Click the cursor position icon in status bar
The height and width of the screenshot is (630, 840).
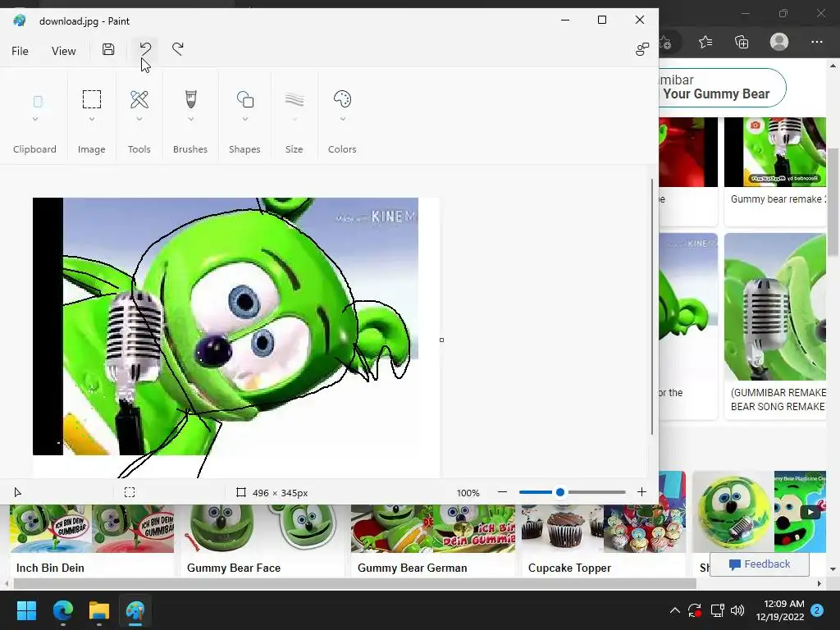pos(18,492)
